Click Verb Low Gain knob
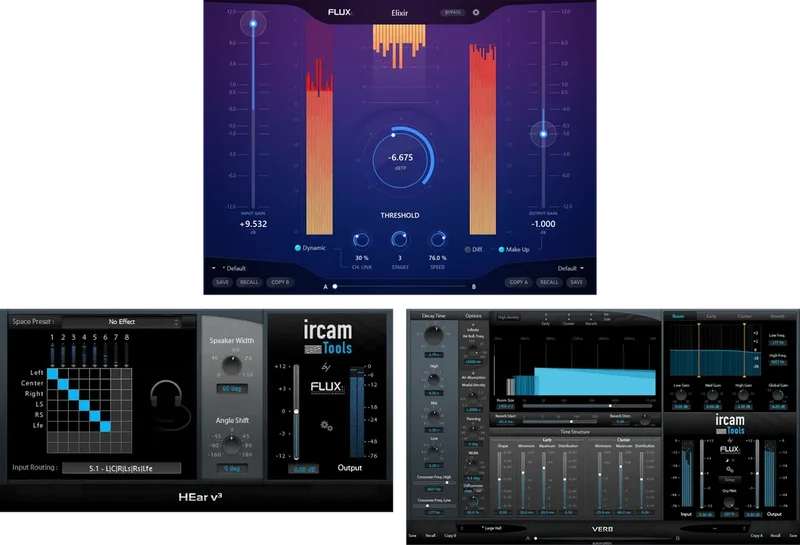The height and width of the screenshot is (545, 800). click(682, 394)
